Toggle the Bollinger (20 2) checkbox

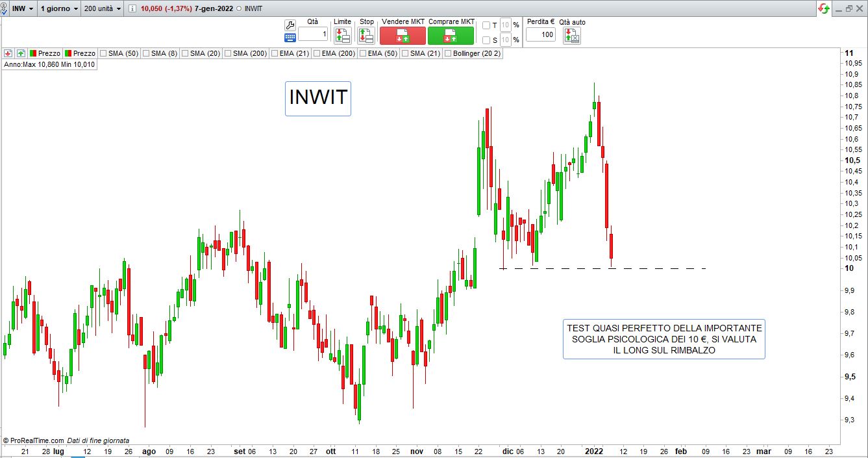(x=447, y=53)
